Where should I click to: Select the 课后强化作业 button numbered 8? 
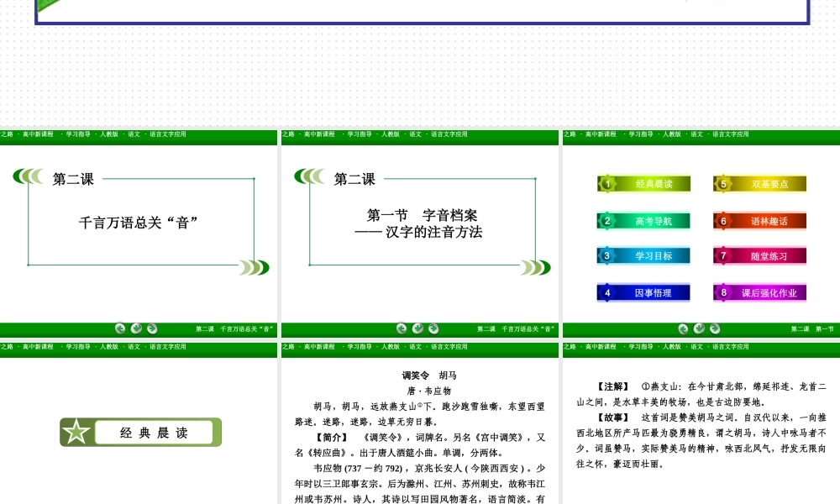759,292
